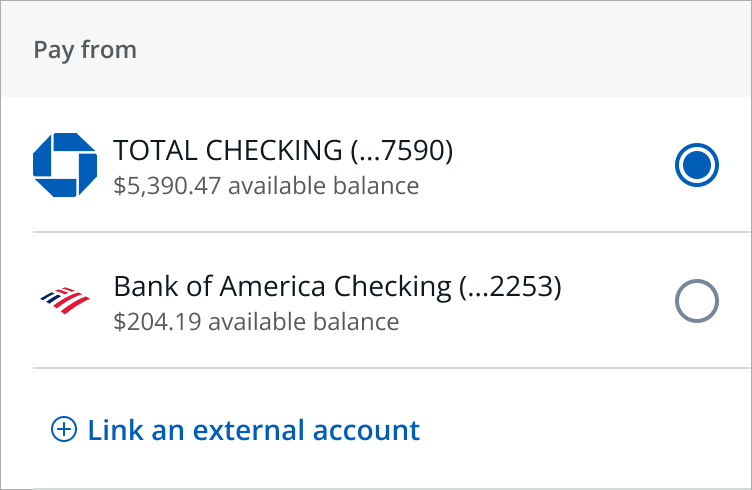Click the Chase octagon logo icon

[65, 165]
